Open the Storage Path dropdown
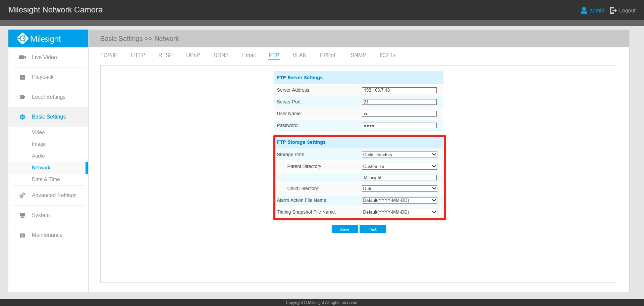The height and width of the screenshot is (306, 644). click(399, 155)
